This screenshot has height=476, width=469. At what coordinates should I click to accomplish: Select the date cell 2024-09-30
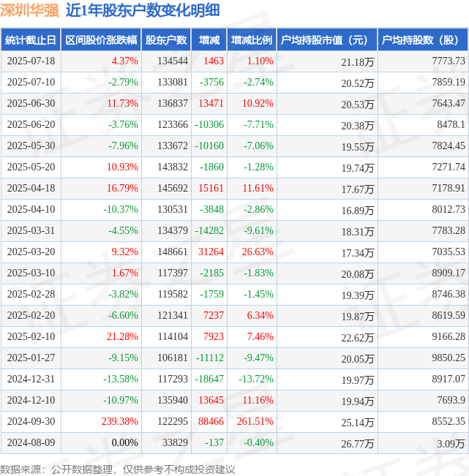click(x=31, y=421)
